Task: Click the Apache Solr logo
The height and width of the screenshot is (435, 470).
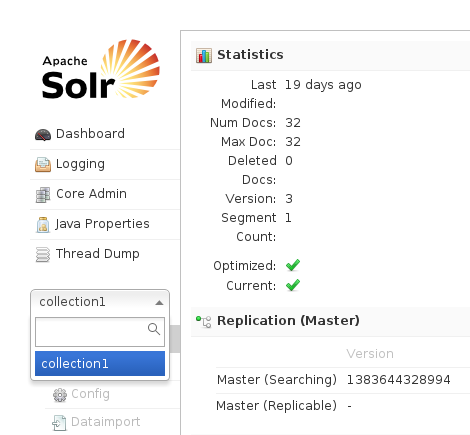Action: coord(101,69)
